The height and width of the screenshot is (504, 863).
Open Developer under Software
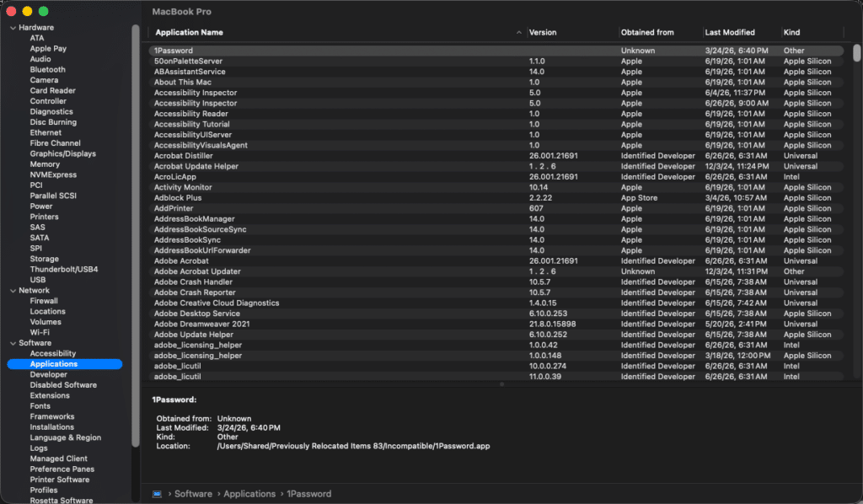pos(48,375)
